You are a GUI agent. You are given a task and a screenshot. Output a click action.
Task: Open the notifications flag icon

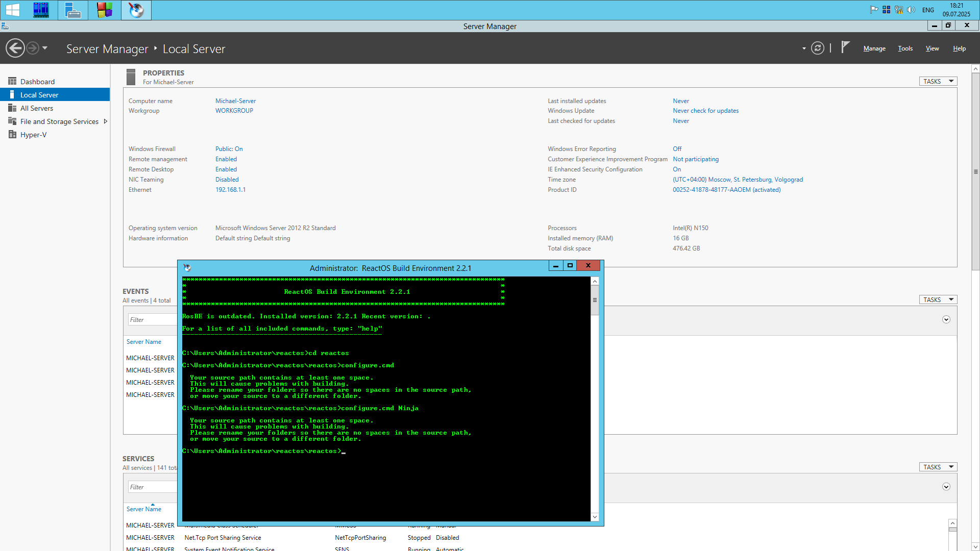(845, 47)
